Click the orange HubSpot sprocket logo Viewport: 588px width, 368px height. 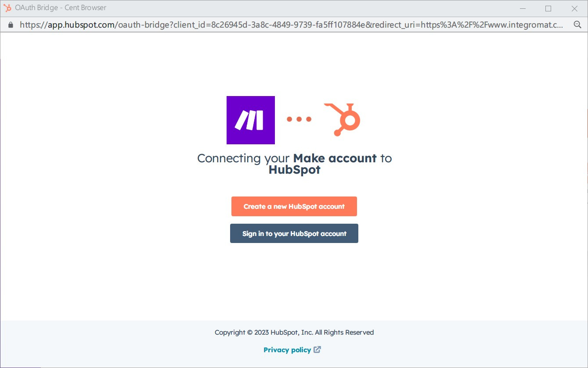[x=343, y=119]
